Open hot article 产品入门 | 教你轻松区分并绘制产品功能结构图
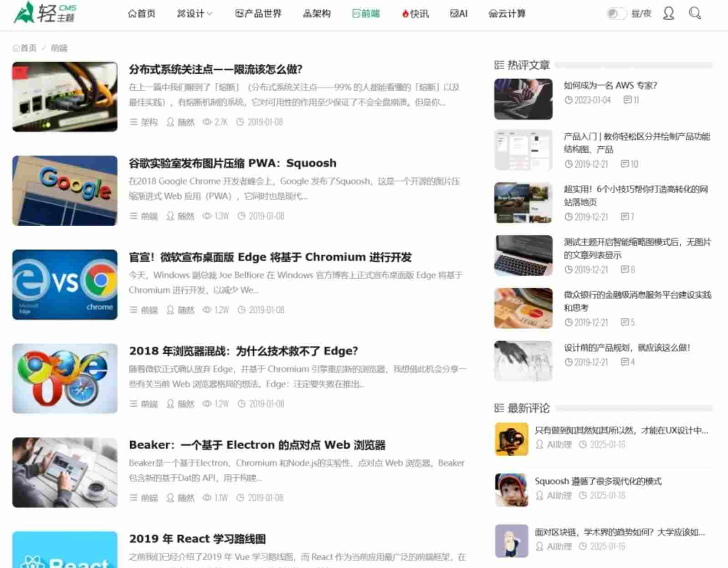Screen dimensions: 728x568 (637, 143)
